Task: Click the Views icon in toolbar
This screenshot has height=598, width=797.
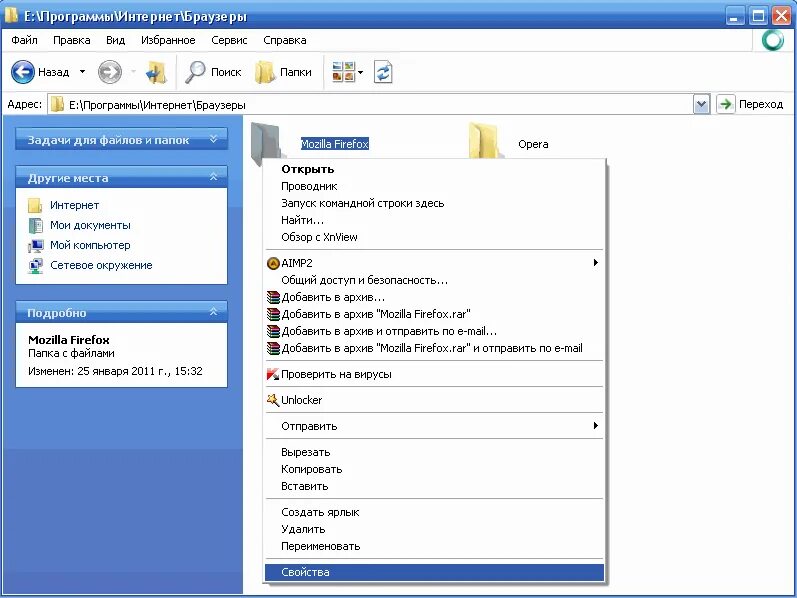Action: pos(343,72)
